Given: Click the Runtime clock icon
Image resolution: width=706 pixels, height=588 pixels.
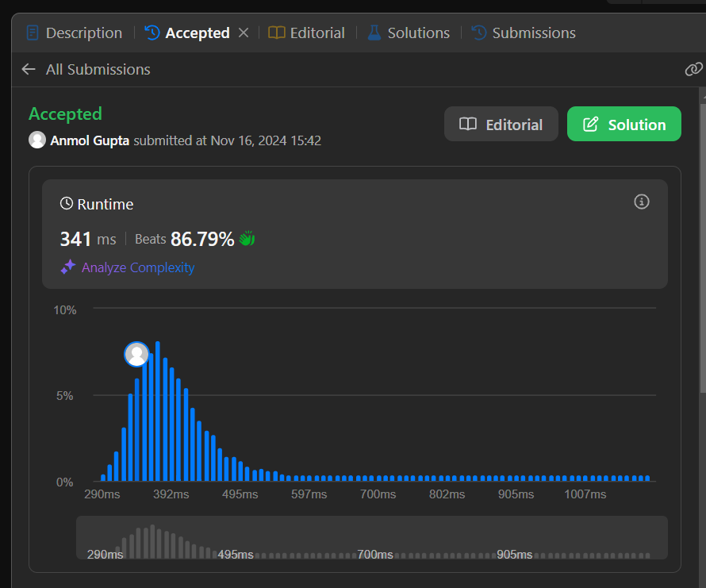Looking at the screenshot, I should 66,204.
